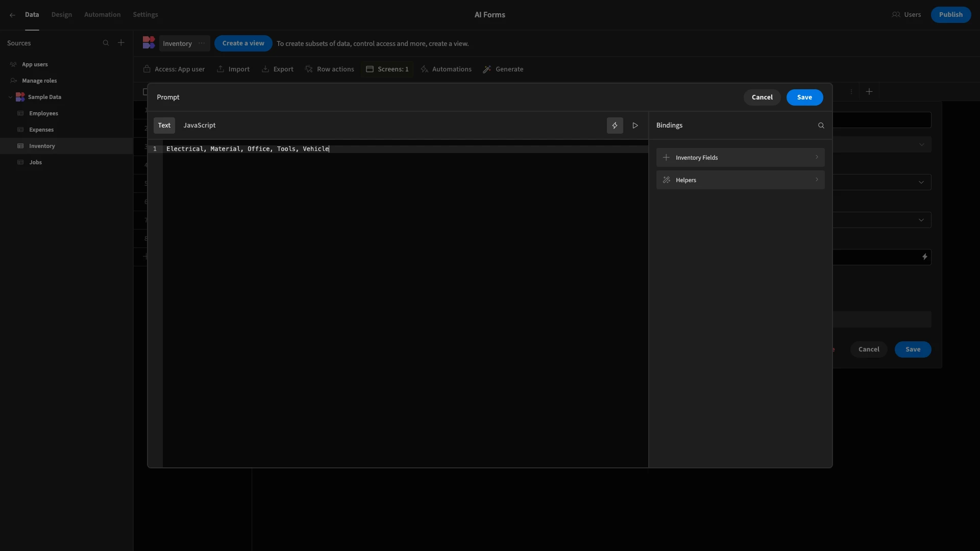Screen dimensions: 980x551
Task: Save the Prompt dialog
Action: 804,97
